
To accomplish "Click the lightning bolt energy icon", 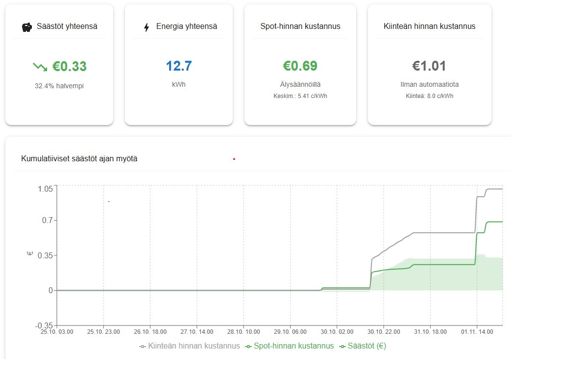I will coord(146,27).
